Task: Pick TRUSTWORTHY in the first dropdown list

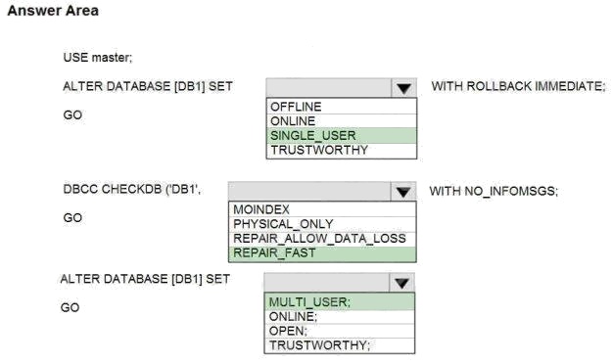Action: (x=342, y=151)
